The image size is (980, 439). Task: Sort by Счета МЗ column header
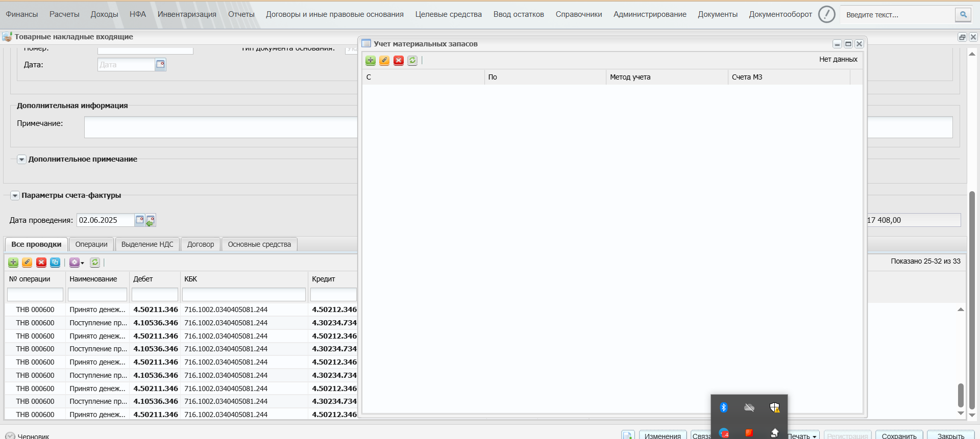pos(789,77)
